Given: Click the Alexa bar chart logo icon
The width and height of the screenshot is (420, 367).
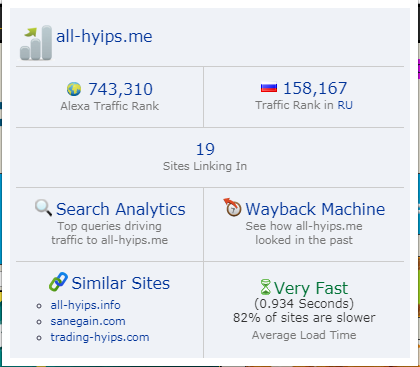Looking at the screenshot, I should point(36,43).
